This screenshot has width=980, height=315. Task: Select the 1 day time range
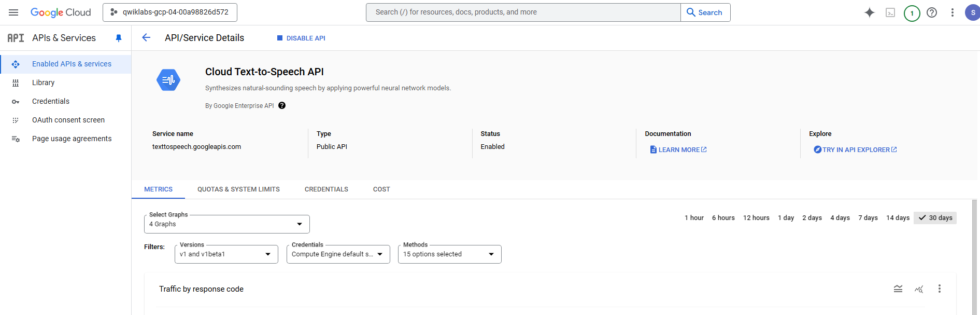(786, 218)
